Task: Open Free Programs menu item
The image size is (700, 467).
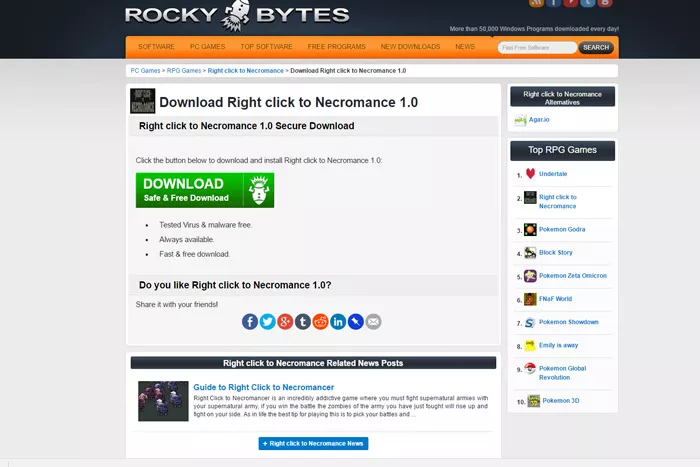Action: point(337,47)
